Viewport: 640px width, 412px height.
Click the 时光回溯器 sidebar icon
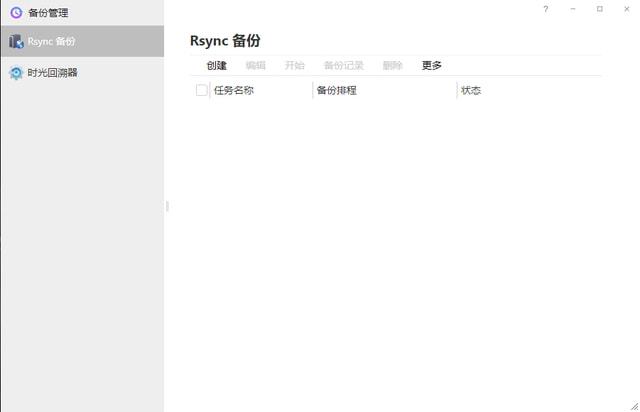16,73
